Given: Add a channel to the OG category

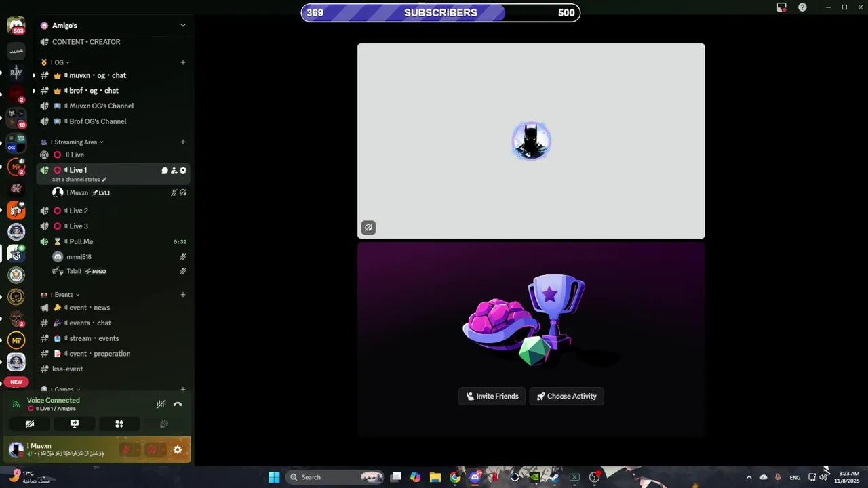Looking at the screenshot, I should coord(183,62).
